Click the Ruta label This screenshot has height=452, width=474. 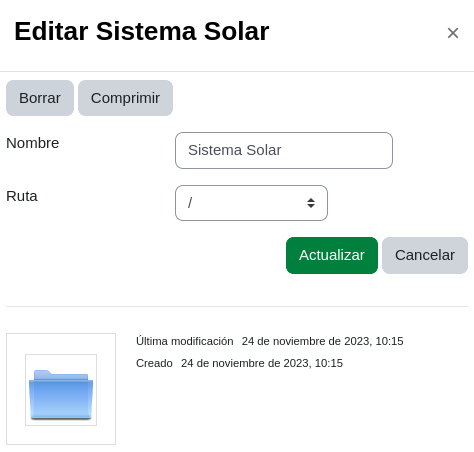22,196
